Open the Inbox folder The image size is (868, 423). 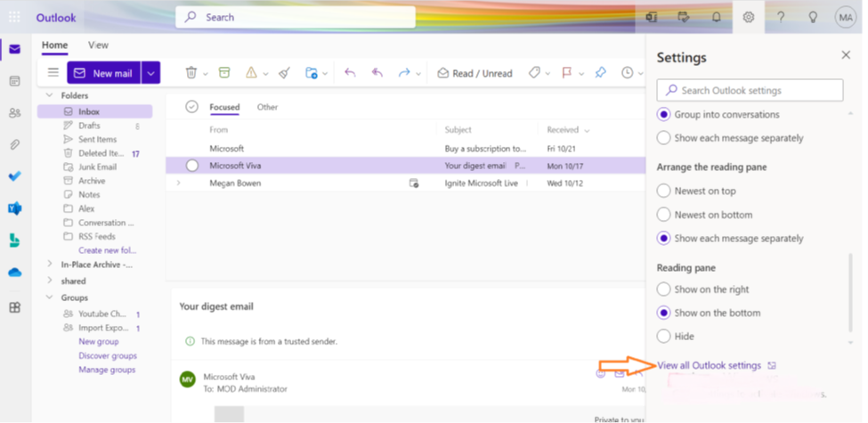tap(94, 111)
